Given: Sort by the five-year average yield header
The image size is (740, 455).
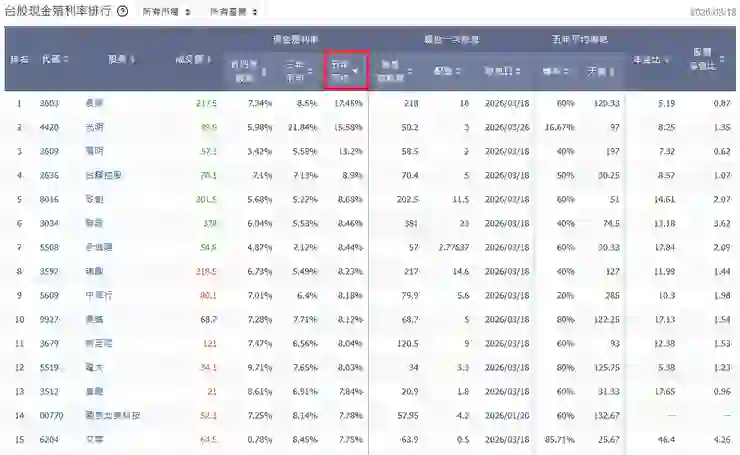Looking at the screenshot, I should [345, 70].
